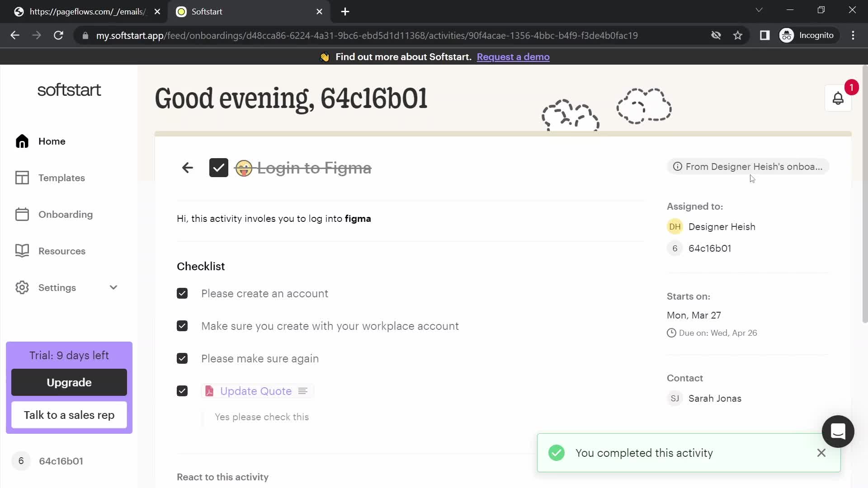
Task: Select Onboarding from the sidebar menu
Action: click(66, 214)
